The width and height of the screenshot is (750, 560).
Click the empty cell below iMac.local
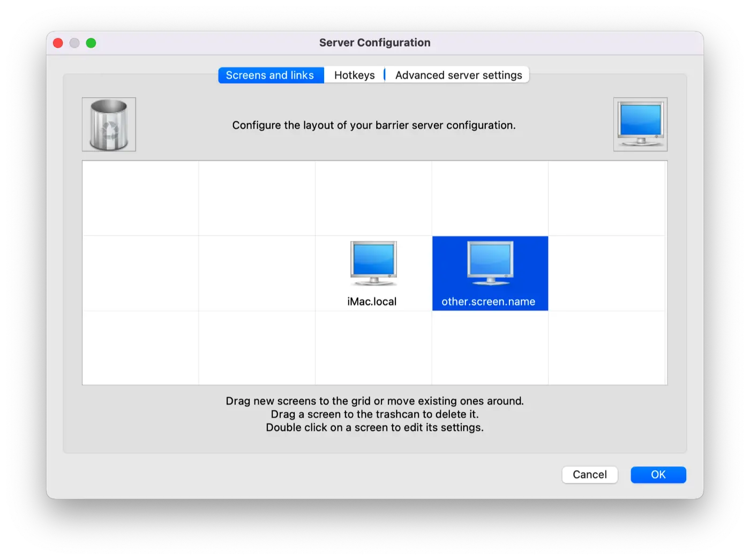point(373,347)
